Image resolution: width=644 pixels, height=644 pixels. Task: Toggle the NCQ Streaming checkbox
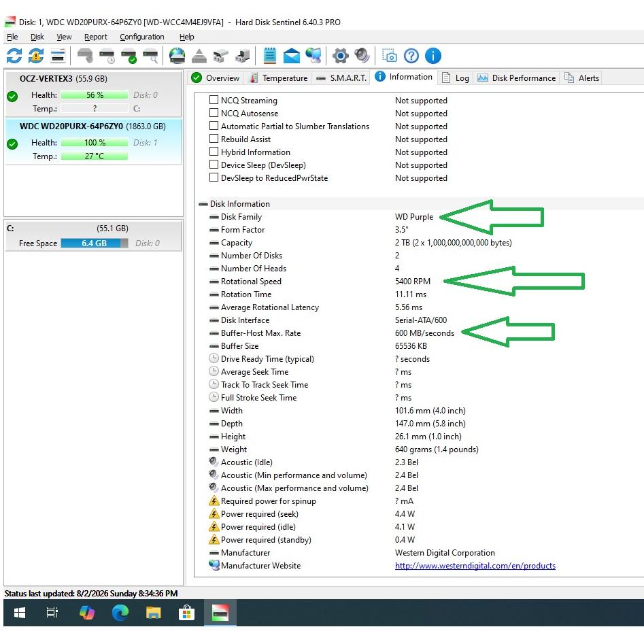[214, 100]
